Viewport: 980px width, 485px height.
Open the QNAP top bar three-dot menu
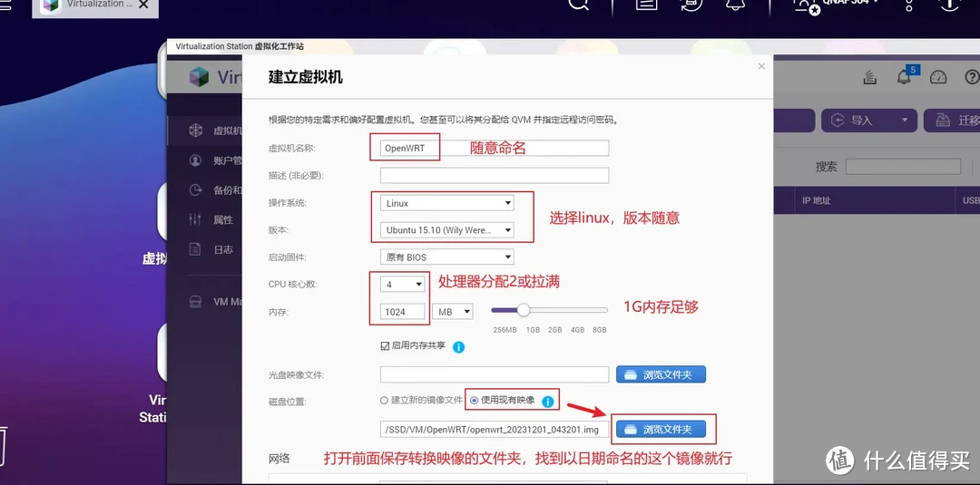click(909, 5)
